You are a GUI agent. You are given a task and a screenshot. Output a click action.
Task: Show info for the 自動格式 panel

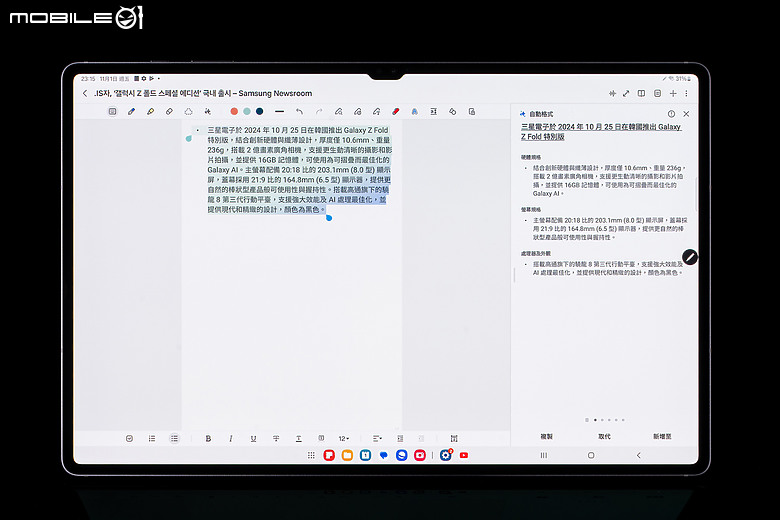pyautogui.click(x=671, y=114)
